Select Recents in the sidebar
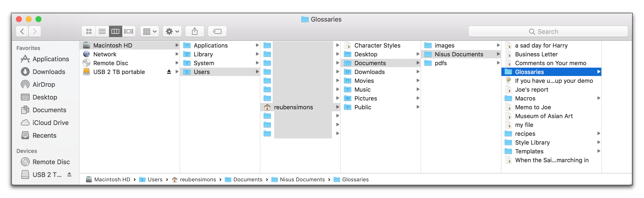 click(x=44, y=136)
